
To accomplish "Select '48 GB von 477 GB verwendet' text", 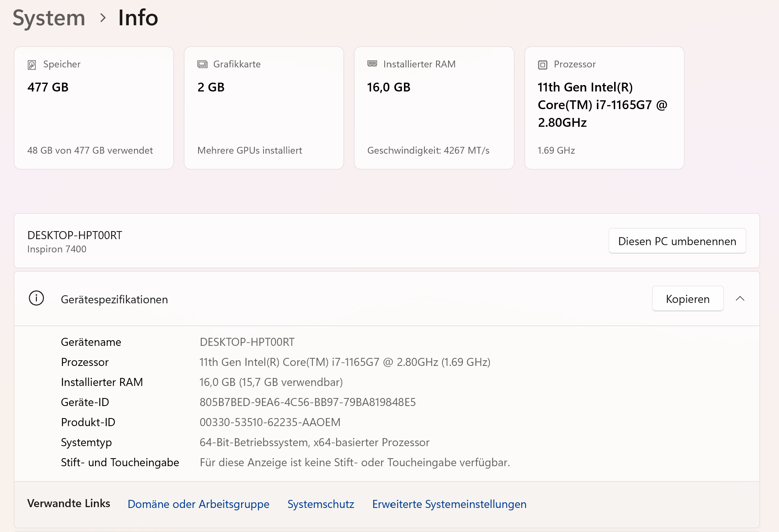I will tap(90, 150).
